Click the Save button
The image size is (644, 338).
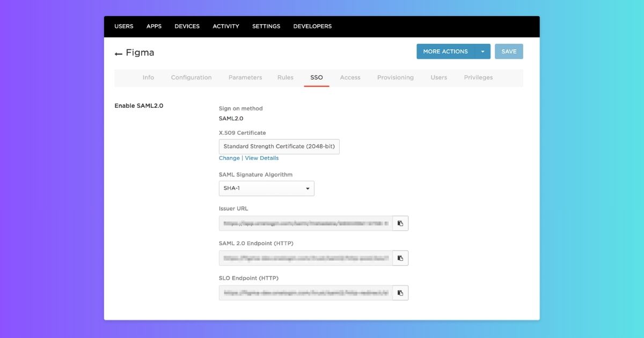(509, 52)
